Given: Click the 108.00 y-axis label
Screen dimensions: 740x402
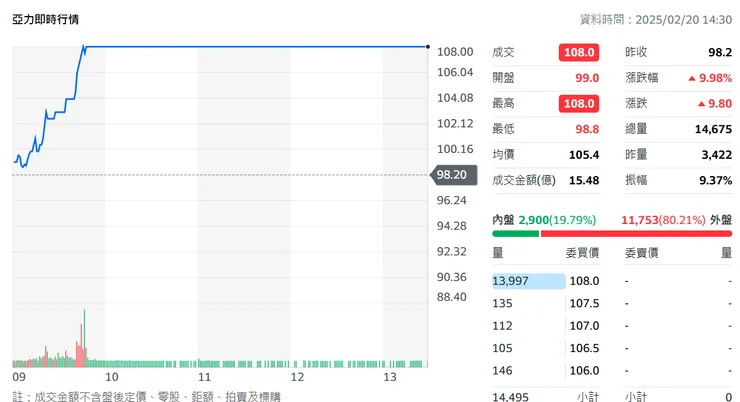Looking at the screenshot, I should pos(455,52).
